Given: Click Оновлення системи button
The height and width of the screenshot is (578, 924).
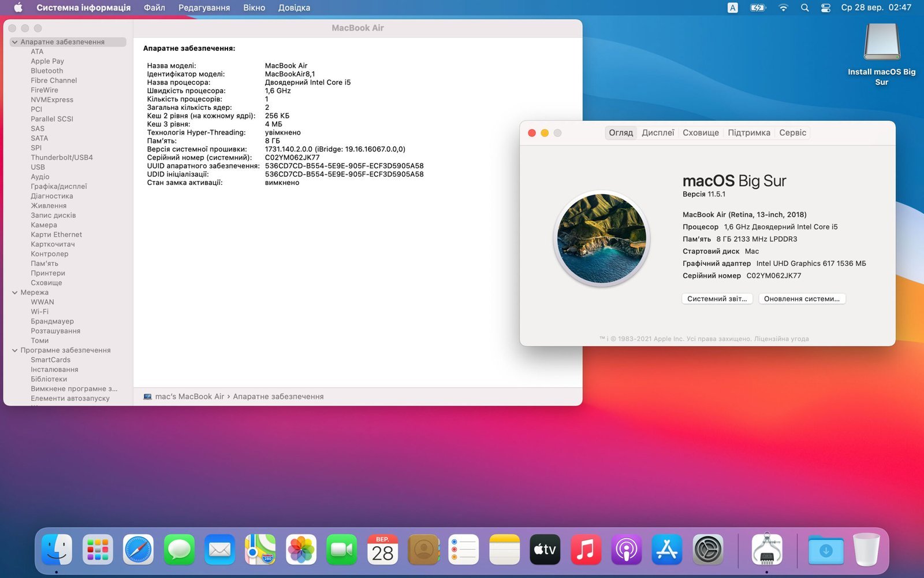Looking at the screenshot, I should 802,299.
